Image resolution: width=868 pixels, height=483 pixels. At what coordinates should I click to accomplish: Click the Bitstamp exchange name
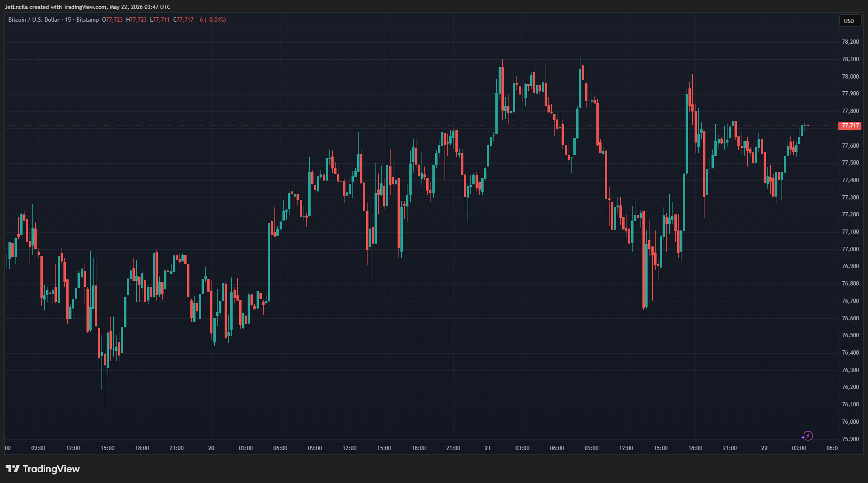(x=87, y=20)
